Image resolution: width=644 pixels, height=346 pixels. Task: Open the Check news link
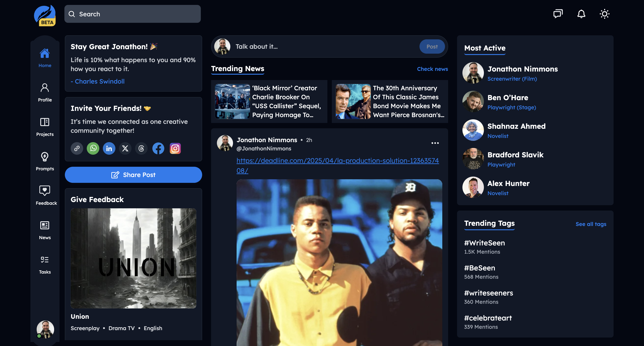432,69
